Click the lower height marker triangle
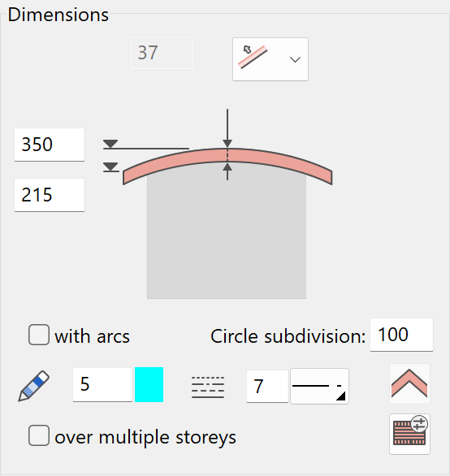The width and height of the screenshot is (450, 476). (110, 167)
